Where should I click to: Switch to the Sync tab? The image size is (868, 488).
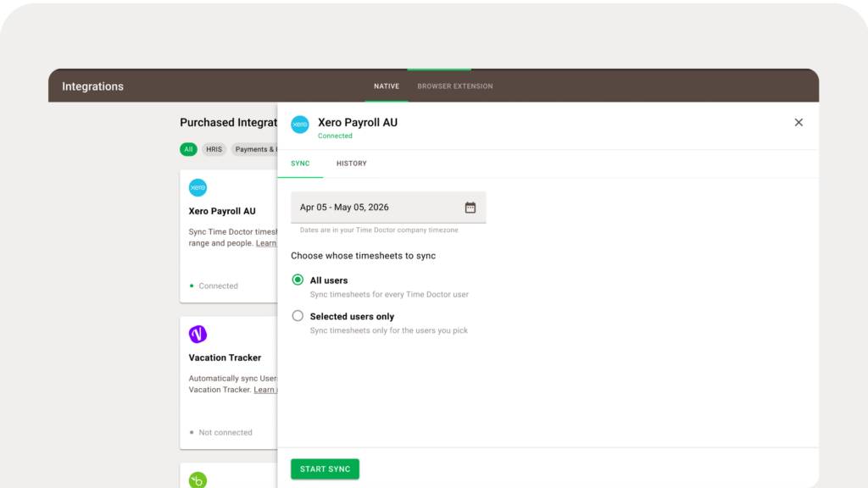coord(300,164)
